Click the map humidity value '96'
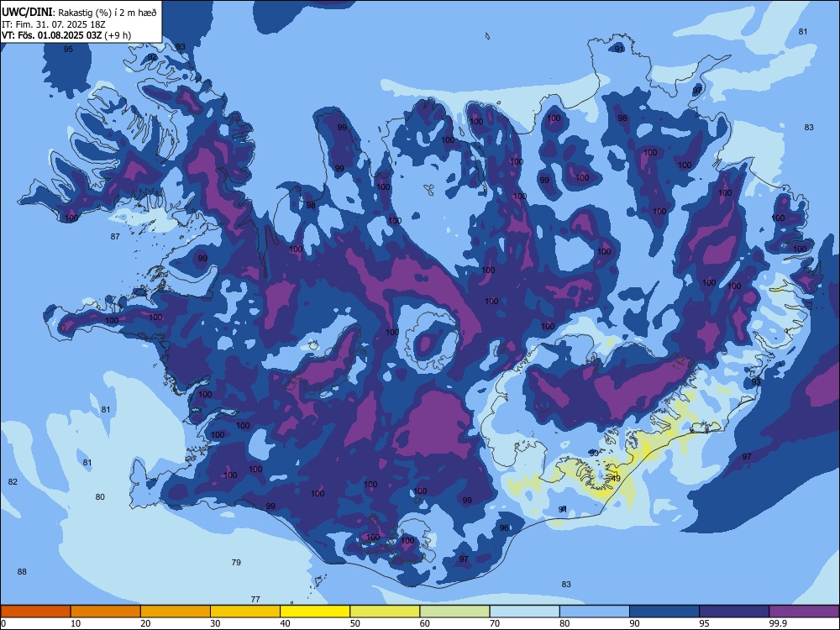 tap(504, 528)
